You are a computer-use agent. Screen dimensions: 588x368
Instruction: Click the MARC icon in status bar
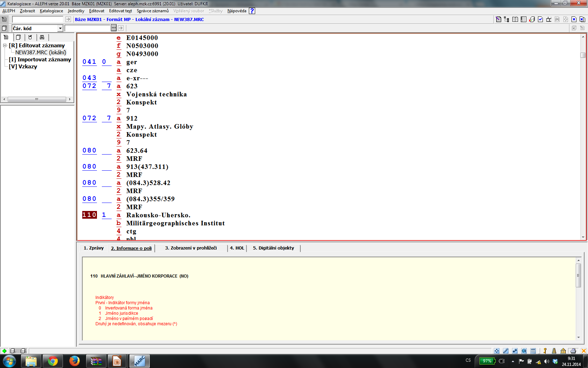(x=506, y=351)
